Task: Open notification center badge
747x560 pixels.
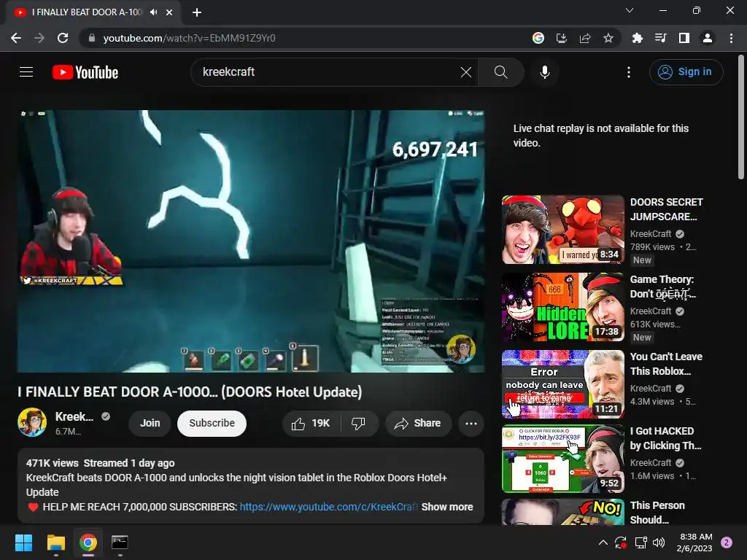Action: (x=727, y=542)
